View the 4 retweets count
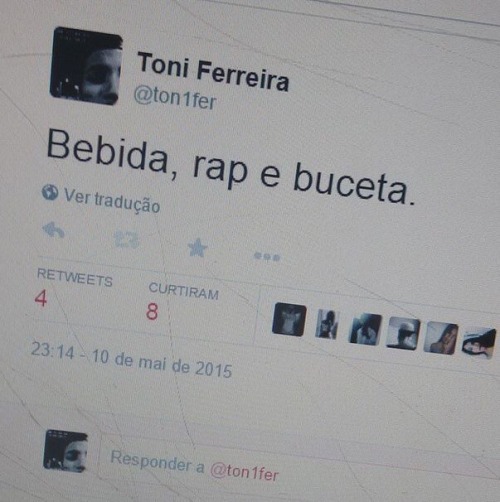 [41, 298]
